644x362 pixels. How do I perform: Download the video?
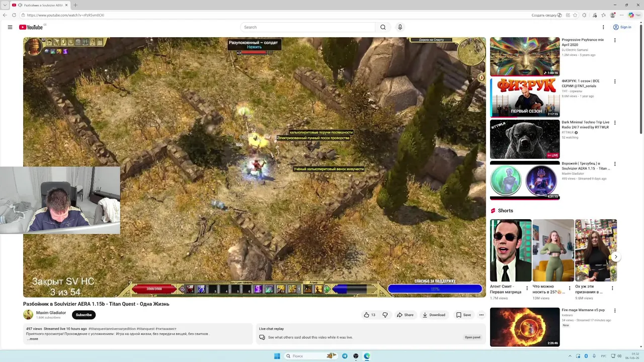tap(434, 315)
